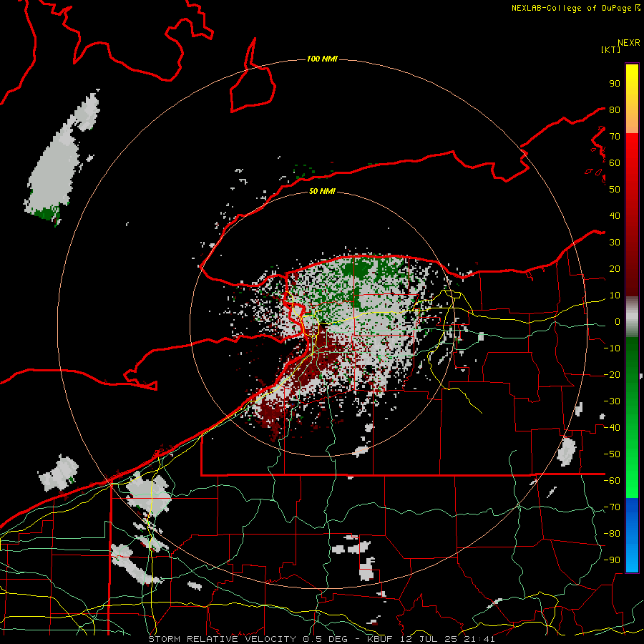The height and width of the screenshot is (644, 644).
Task: Click the 40 value on velocity scale
Action: point(615,216)
